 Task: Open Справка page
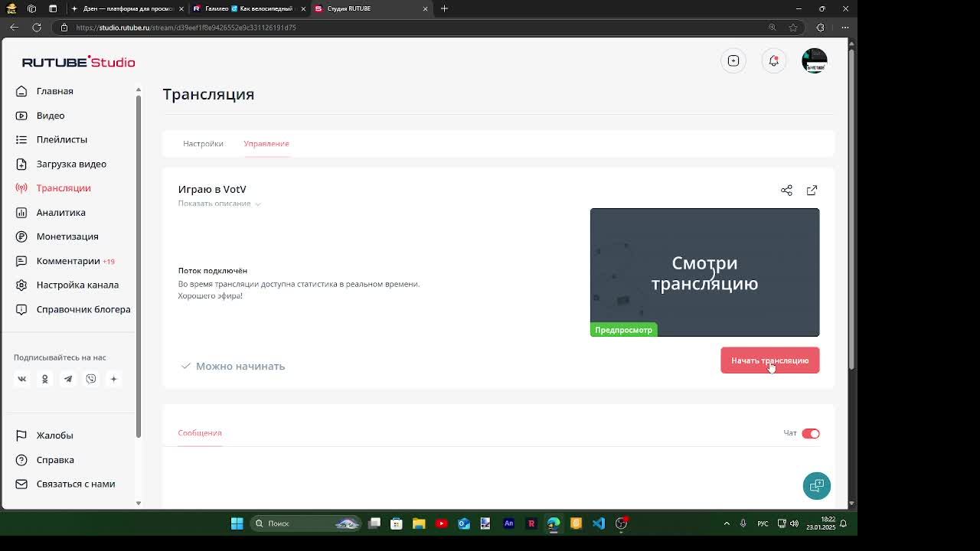click(x=45, y=460)
